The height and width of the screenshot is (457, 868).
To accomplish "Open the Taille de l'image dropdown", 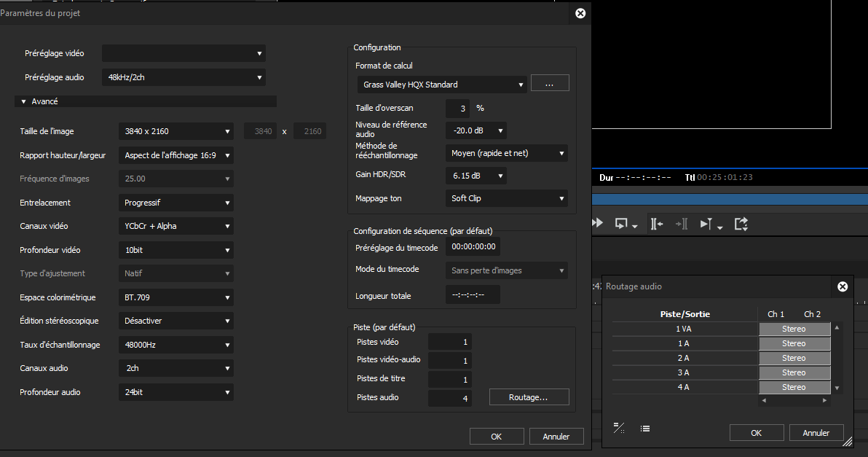I will coord(175,131).
